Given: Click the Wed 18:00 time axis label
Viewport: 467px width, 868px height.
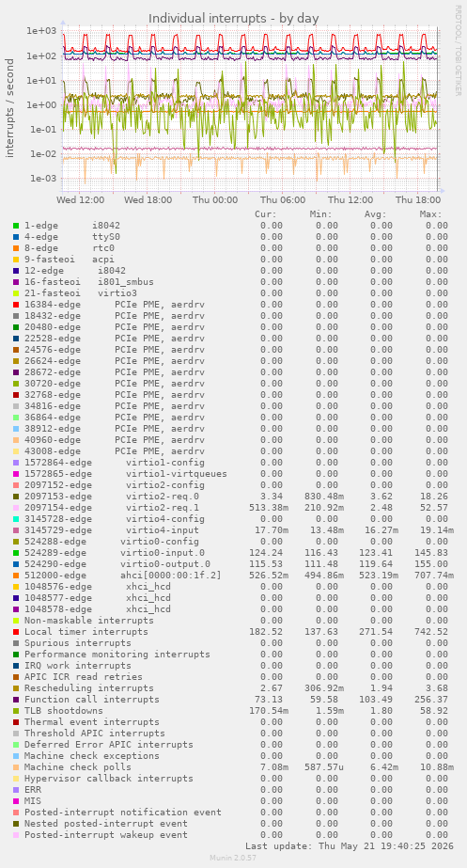Looking at the screenshot, I should pos(148,200).
